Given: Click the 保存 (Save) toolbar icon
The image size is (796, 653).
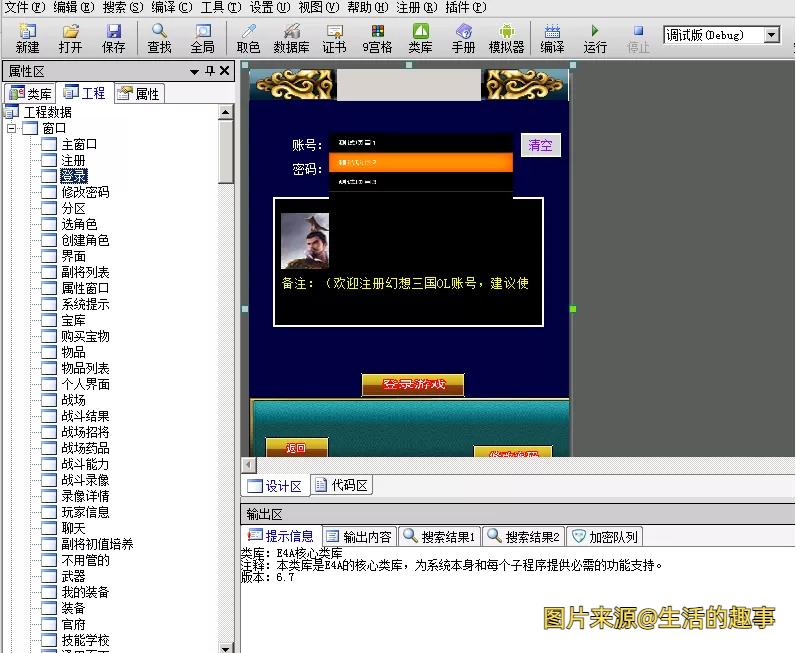Looking at the screenshot, I should [x=113, y=38].
